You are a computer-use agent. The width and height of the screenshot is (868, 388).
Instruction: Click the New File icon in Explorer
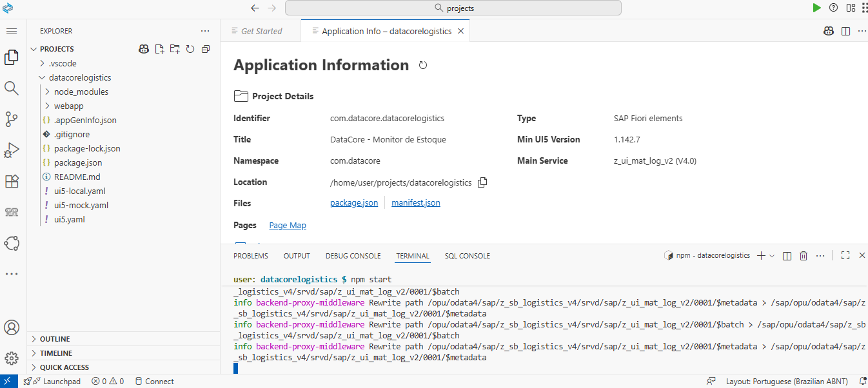[159, 49]
